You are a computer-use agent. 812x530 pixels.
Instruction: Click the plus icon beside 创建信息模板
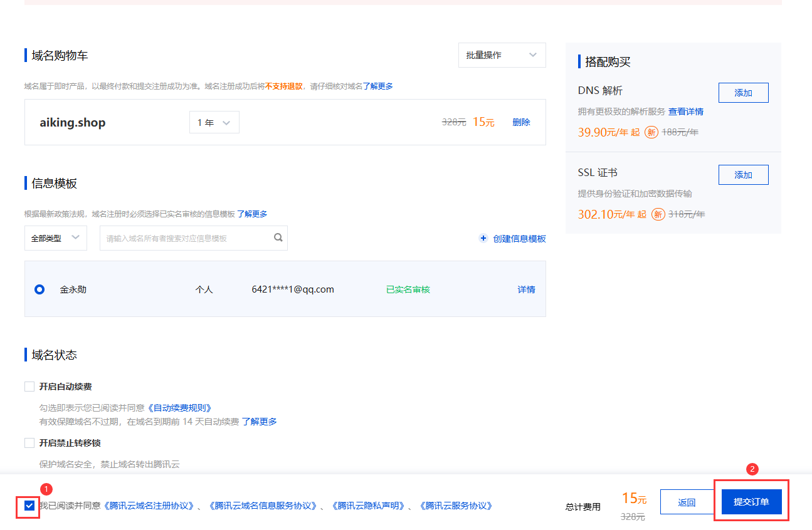pos(483,238)
